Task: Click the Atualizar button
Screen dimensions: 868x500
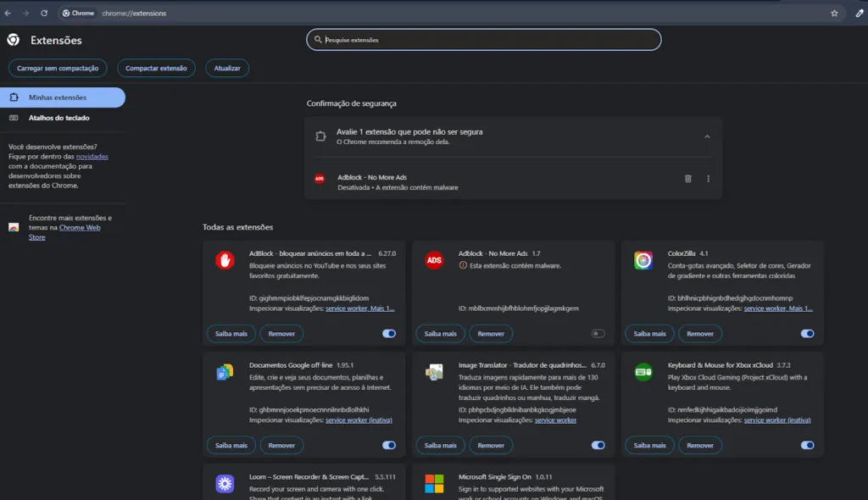Action: (227, 68)
